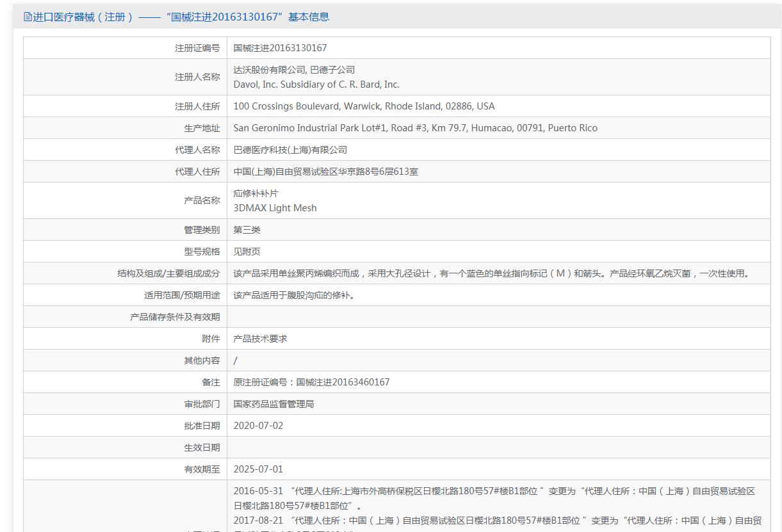Select address 100 Crossings Boulevard, Warwick
The height and width of the screenshot is (532, 782).
(x=364, y=106)
